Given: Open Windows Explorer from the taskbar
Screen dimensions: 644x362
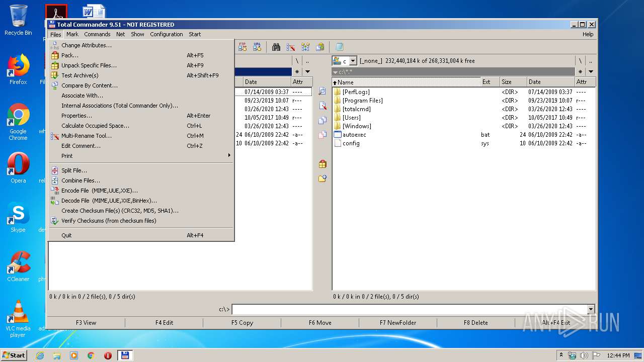Looking at the screenshot, I should (57, 355).
